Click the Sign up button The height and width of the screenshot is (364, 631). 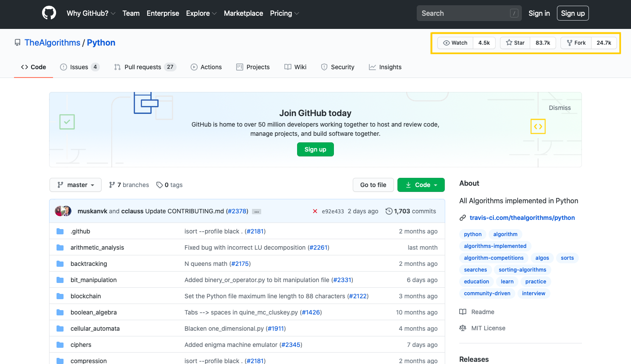click(573, 13)
